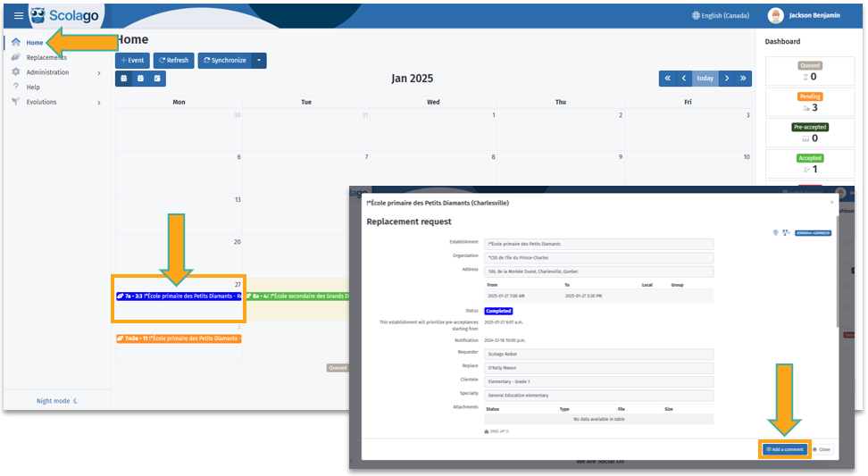The width and height of the screenshot is (868, 476).
Task: Click the today button
Action: pos(705,78)
